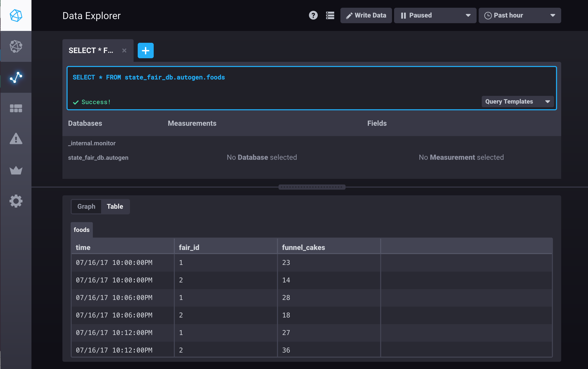Open the Alerting triangle icon
588x369 pixels.
[x=16, y=139]
